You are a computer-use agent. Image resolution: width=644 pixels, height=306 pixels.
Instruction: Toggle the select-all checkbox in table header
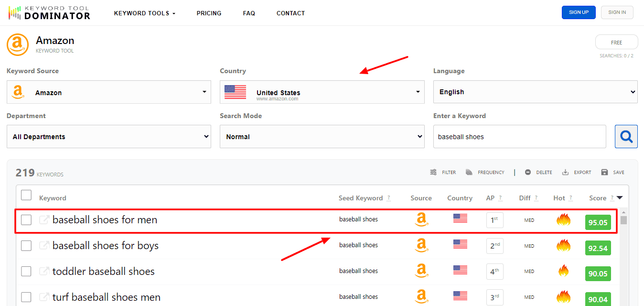[26, 195]
